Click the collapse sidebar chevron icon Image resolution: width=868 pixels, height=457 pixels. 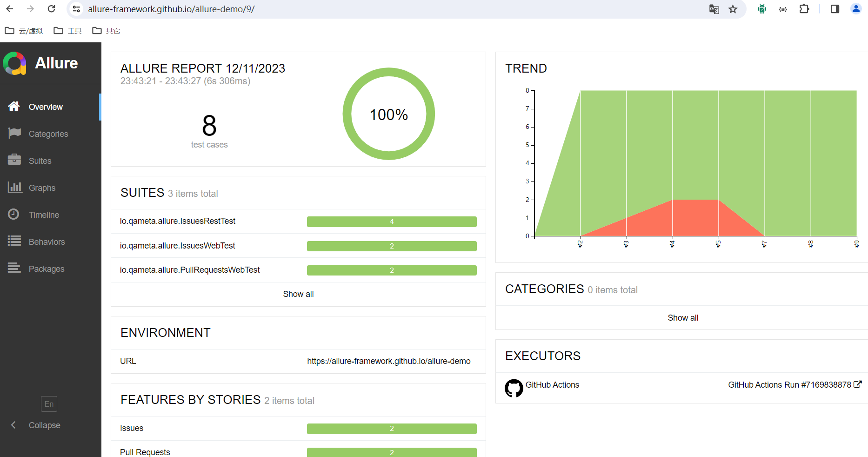click(x=13, y=425)
